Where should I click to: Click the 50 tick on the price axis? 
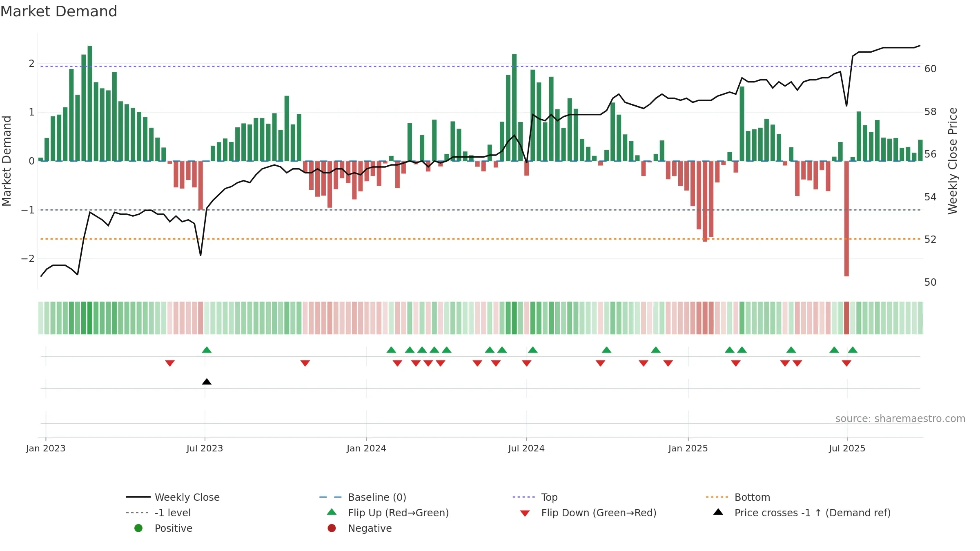point(930,282)
